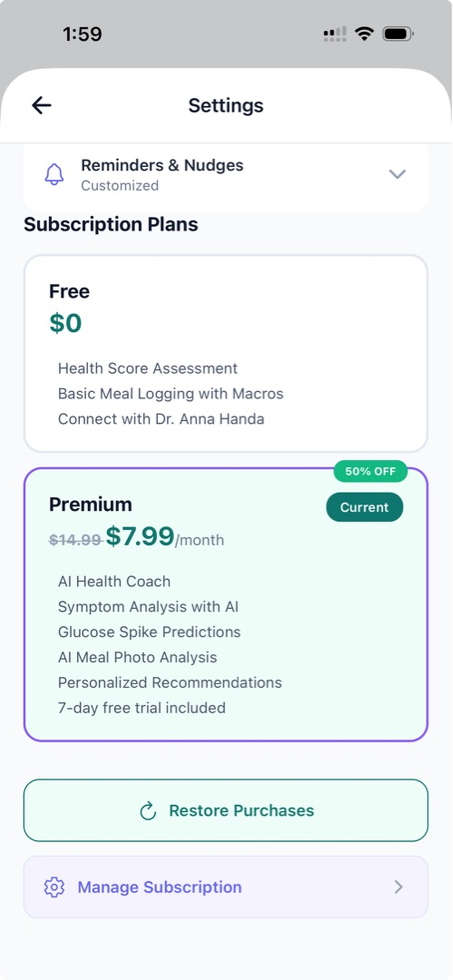
Task: Tap the Wi-Fi status icon
Action: click(x=364, y=34)
